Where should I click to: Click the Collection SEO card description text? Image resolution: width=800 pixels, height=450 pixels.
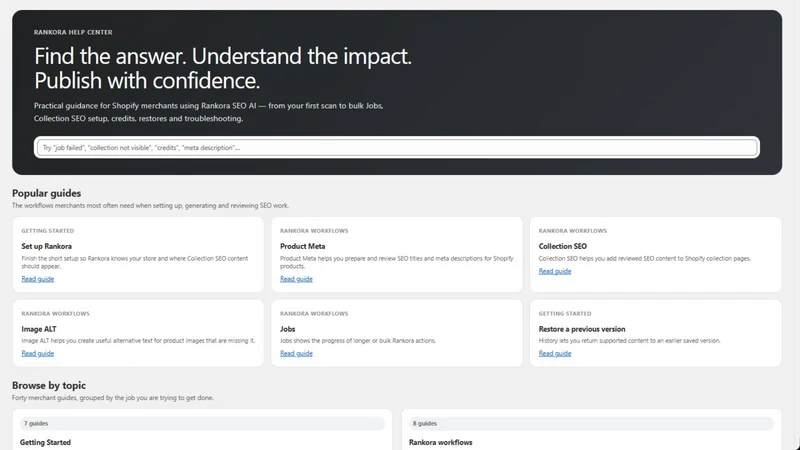645,259
